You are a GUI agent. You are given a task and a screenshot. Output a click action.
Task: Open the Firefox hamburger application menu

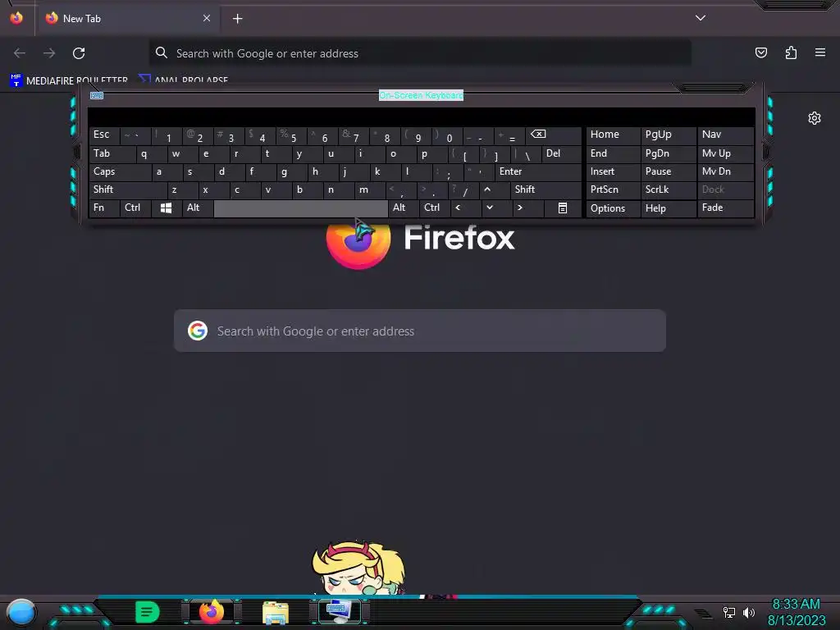(820, 52)
